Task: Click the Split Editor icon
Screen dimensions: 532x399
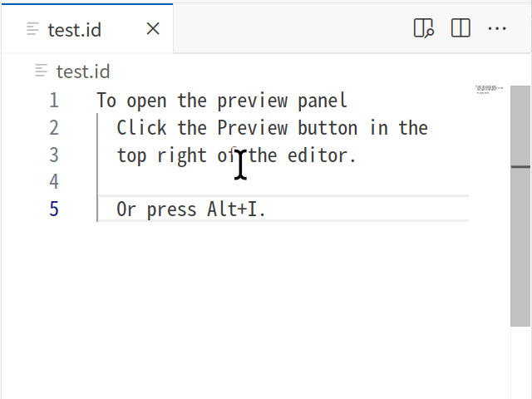Action: pos(461,28)
